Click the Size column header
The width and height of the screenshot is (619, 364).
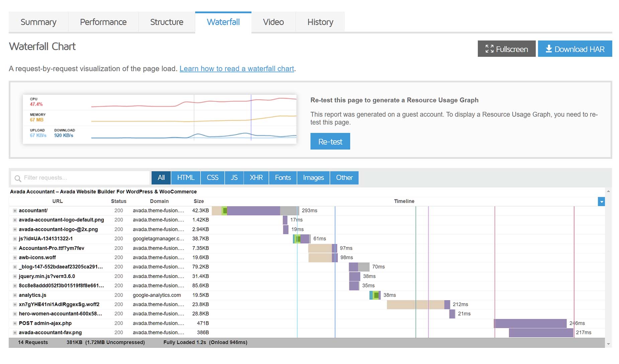199,201
